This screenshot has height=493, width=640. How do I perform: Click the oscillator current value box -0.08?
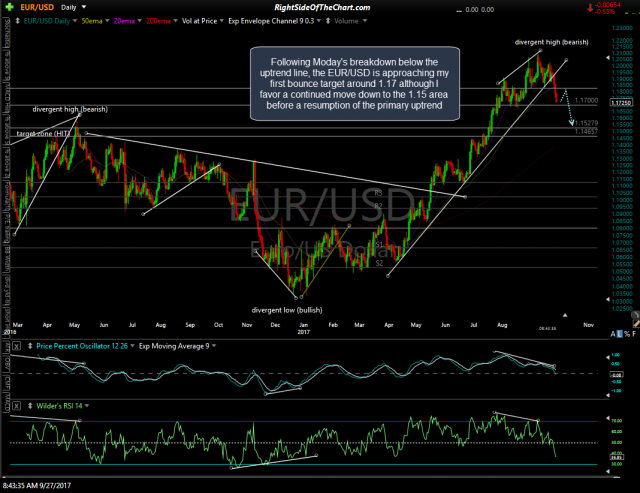tap(616, 375)
